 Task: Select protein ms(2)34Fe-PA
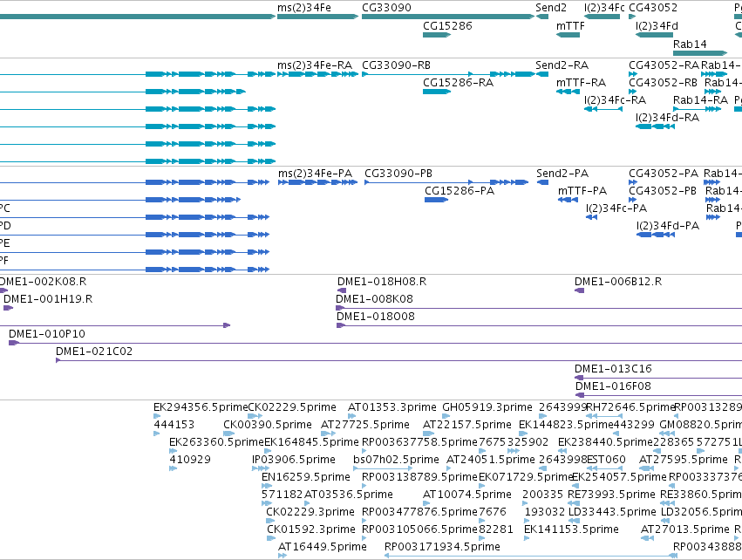(317, 182)
